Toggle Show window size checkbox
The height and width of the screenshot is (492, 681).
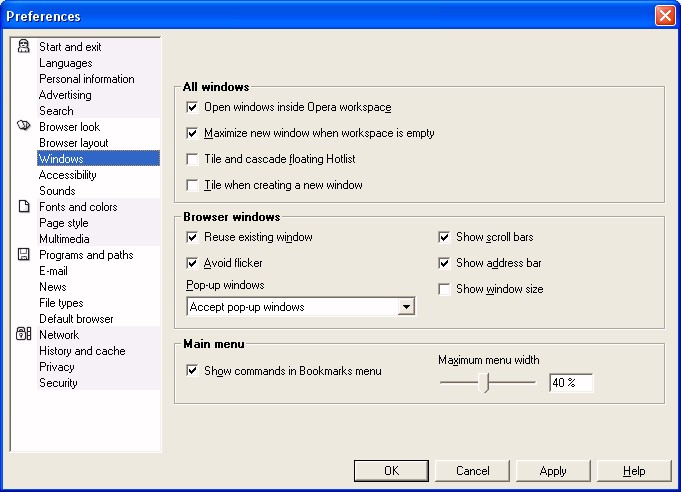[x=444, y=289]
